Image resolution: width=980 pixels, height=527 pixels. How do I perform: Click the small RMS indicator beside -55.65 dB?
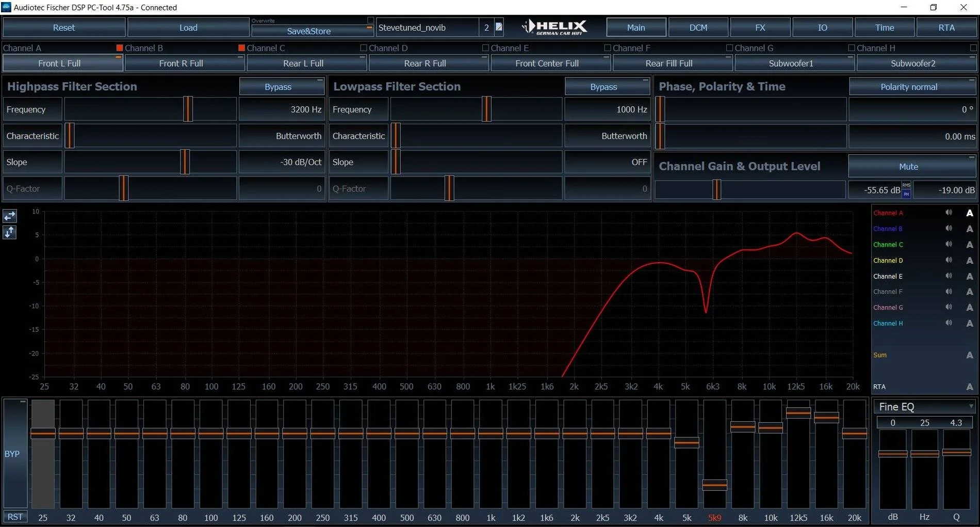[906, 185]
